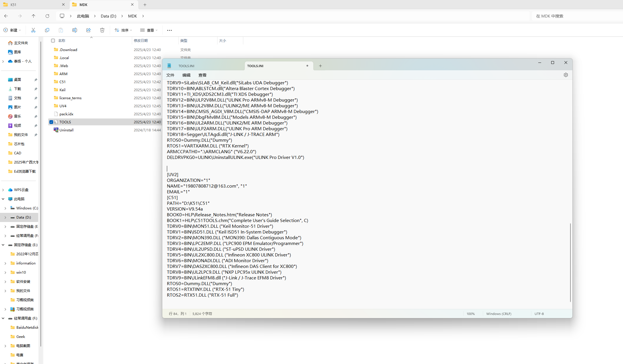Click the Delete trash icon
623x364 pixels.
tap(102, 30)
